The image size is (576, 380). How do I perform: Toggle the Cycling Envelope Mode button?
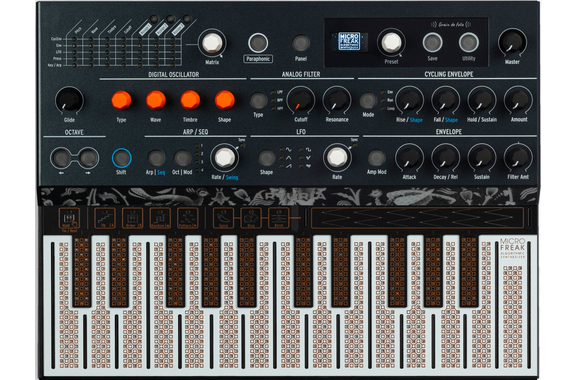pyautogui.click(x=368, y=100)
